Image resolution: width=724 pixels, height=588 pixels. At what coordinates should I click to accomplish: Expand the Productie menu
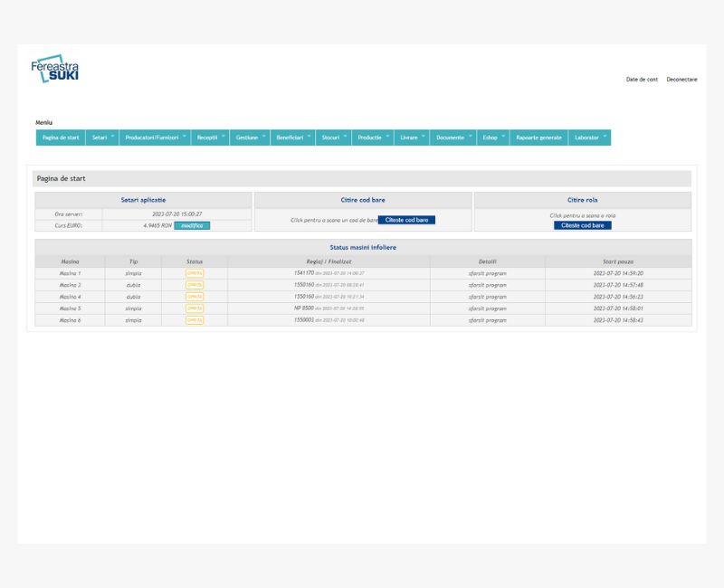click(x=373, y=138)
